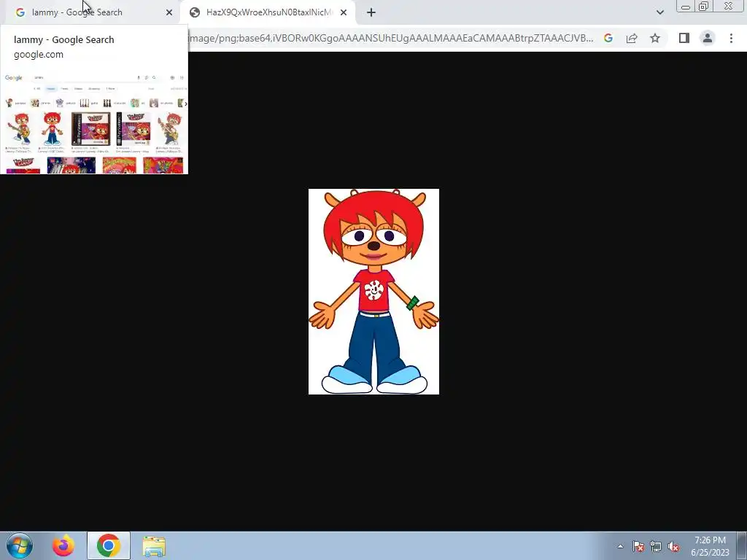This screenshot has height=560, width=747.
Task: Open the Windows Start menu
Action: click(x=20, y=545)
